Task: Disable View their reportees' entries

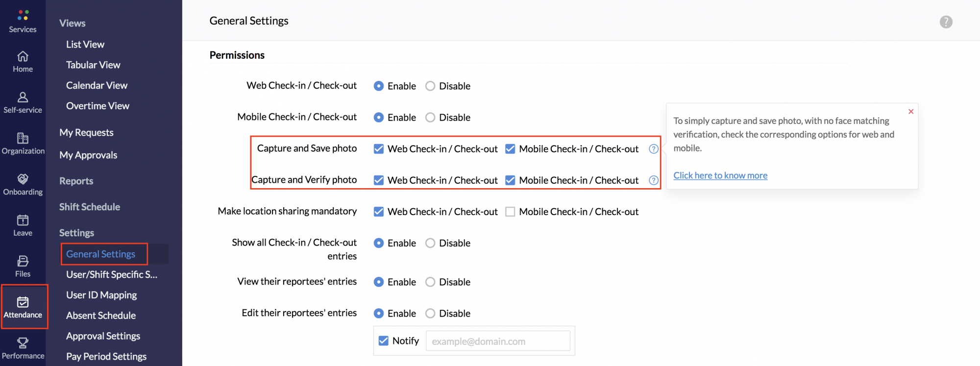Action: click(430, 282)
